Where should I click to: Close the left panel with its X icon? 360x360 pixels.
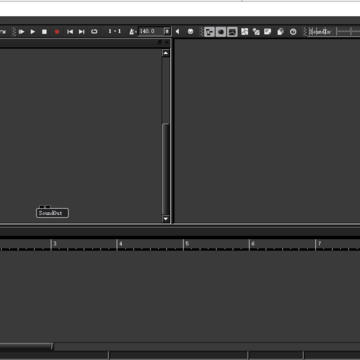pyautogui.click(x=167, y=43)
